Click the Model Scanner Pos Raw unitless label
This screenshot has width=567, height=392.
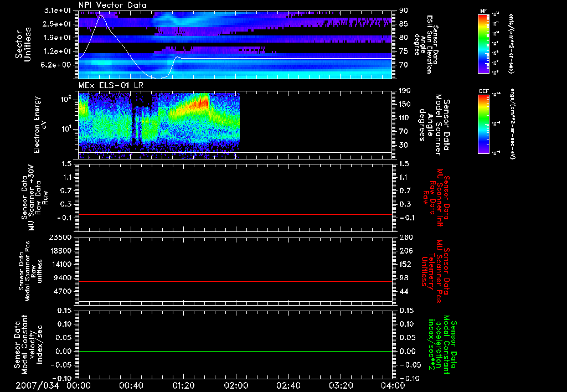(x=31, y=271)
